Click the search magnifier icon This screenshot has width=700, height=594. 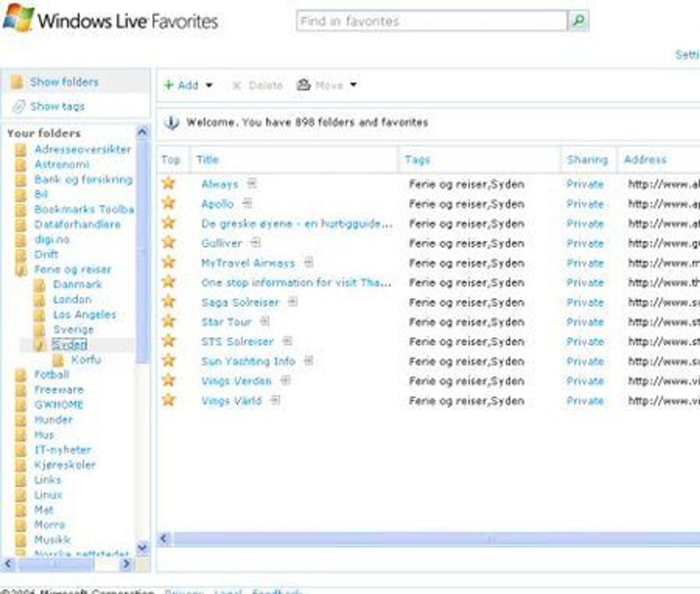(x=578, y=21)
